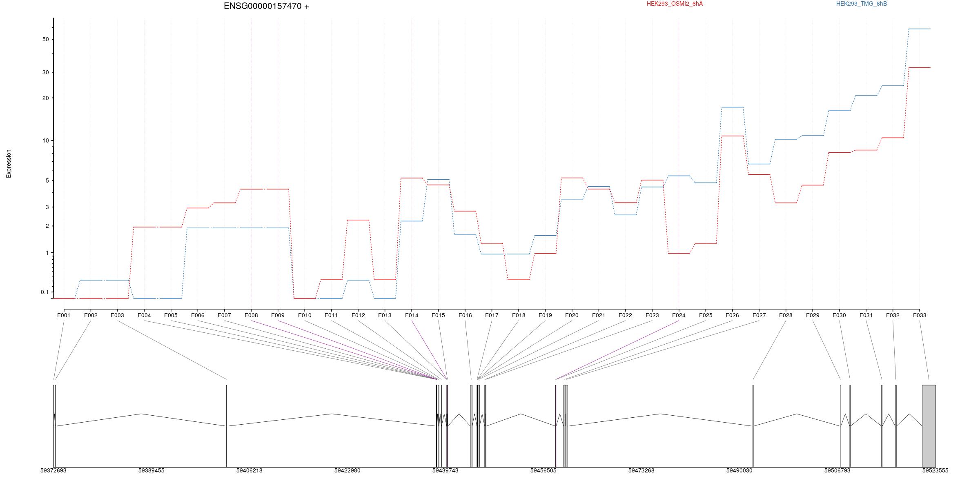The height and width of the screenshot is (490, 980).
Task: Click y-axis tick label 5
Action: [47, 180]
